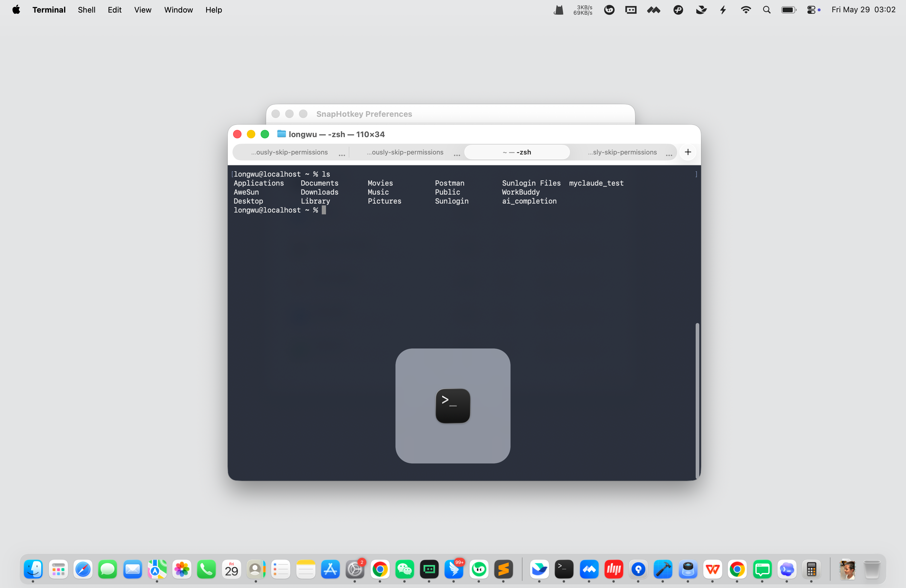
Task: Open Maps from the Dock
Action: pos(157,569)
